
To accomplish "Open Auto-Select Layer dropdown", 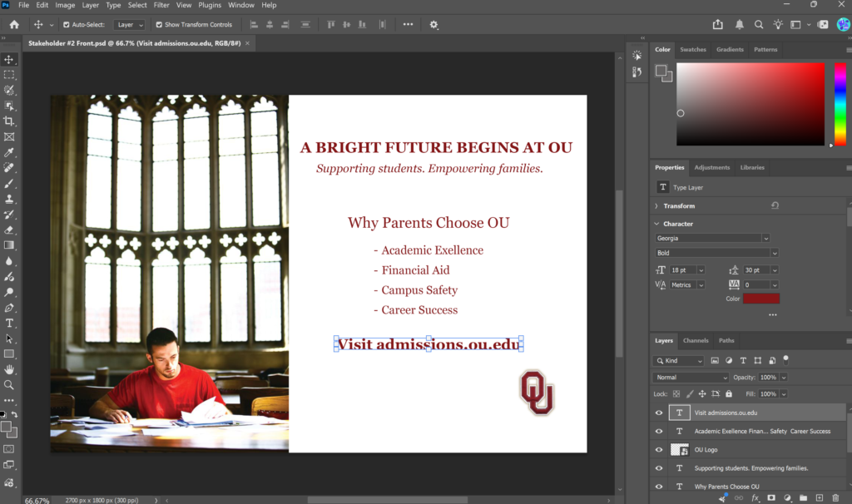I will coord(129,24).
